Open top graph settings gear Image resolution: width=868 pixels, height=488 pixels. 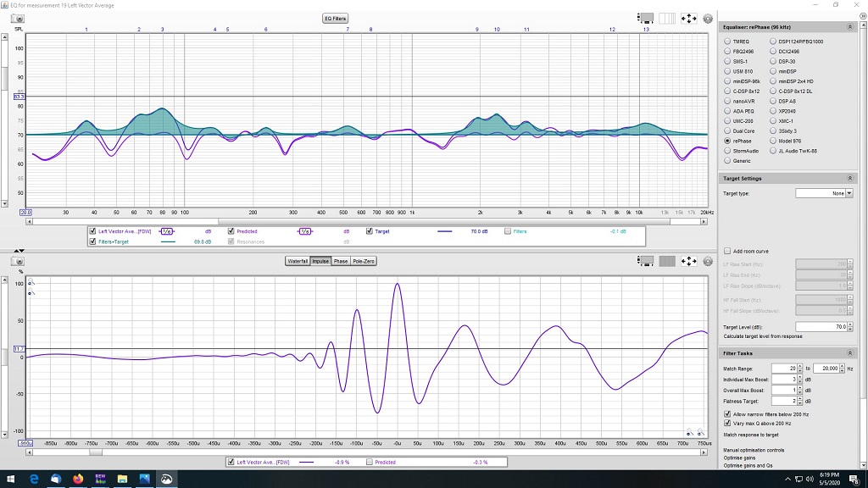(708, 19)
